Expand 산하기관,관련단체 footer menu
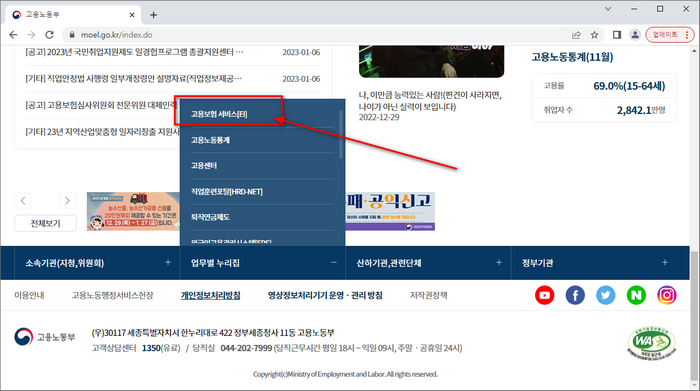This screenshot has height=391, width=700. (x=428, y=263)
